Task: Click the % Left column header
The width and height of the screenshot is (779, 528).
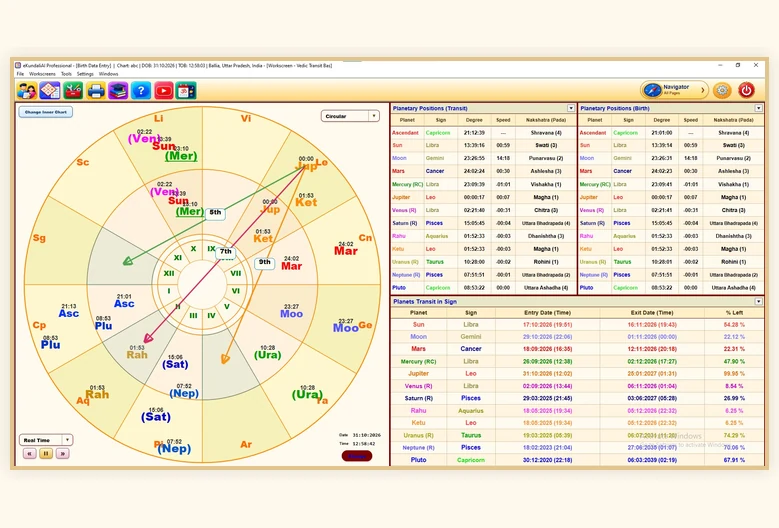Action: click(734, 312)
